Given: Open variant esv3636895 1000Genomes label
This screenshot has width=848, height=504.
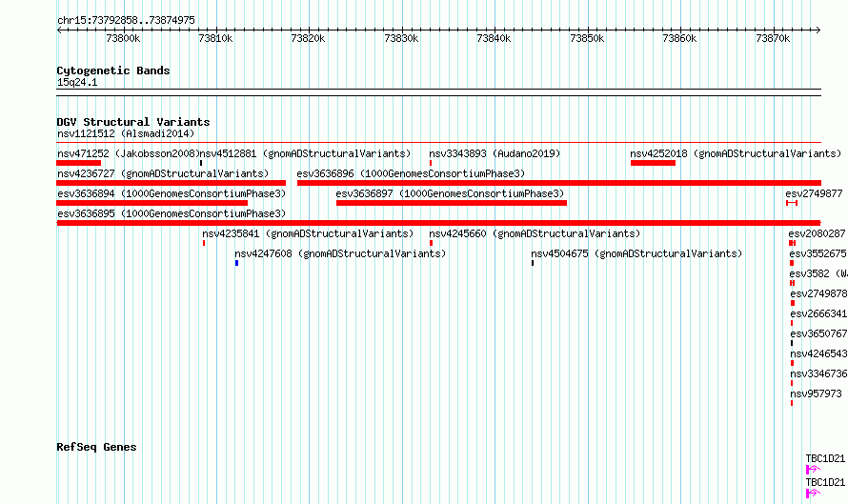Looking at the screenshot, I should point(172,213).
